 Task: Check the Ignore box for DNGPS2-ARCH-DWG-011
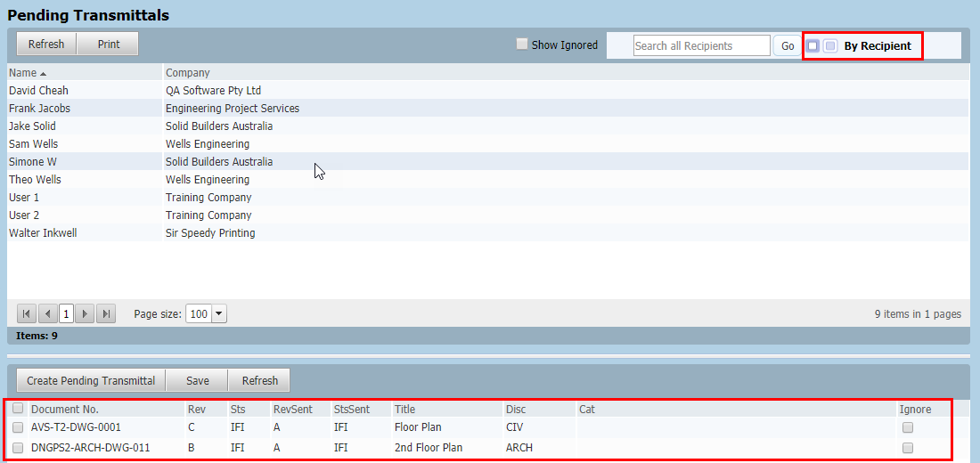(907, 448)
